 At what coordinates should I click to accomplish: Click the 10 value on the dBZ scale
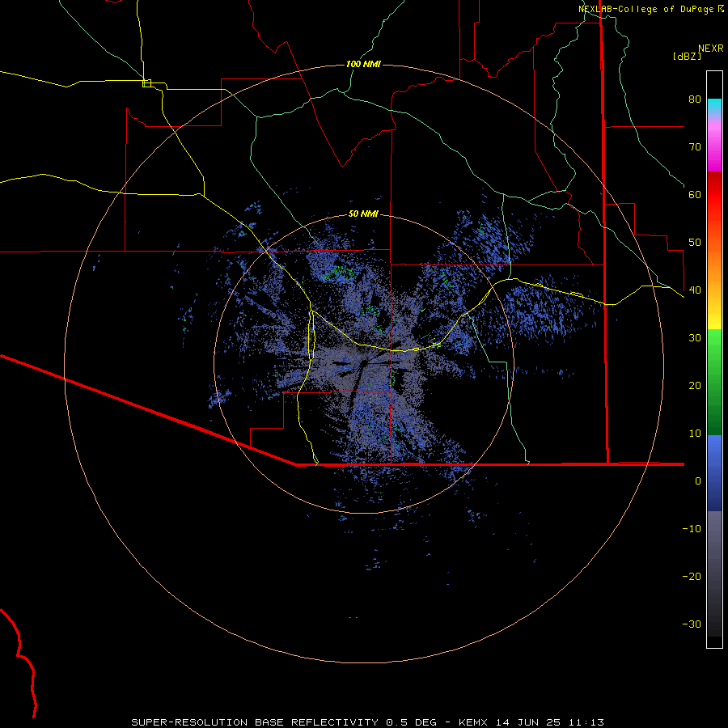pyautogui.click(x=695, y=434)
